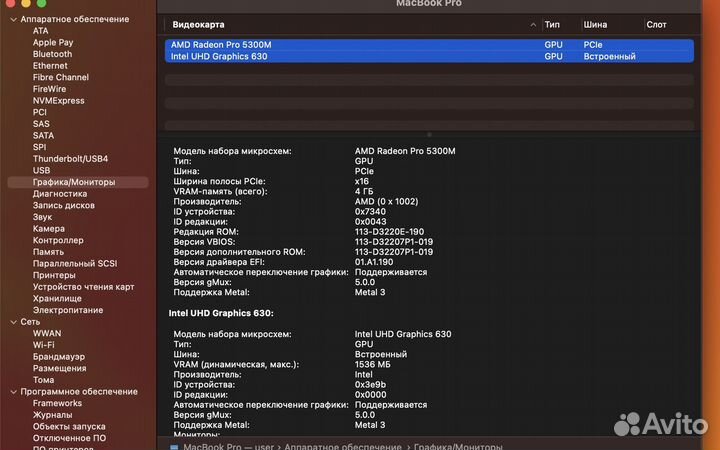Open Frameworks under Программное обеспечение
The height and width of the screenshot is (450, 720).
pos(57,403)
